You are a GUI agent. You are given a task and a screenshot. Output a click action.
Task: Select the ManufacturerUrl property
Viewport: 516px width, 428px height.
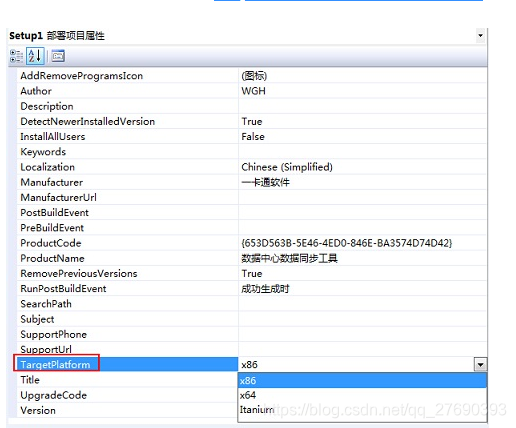58,197
